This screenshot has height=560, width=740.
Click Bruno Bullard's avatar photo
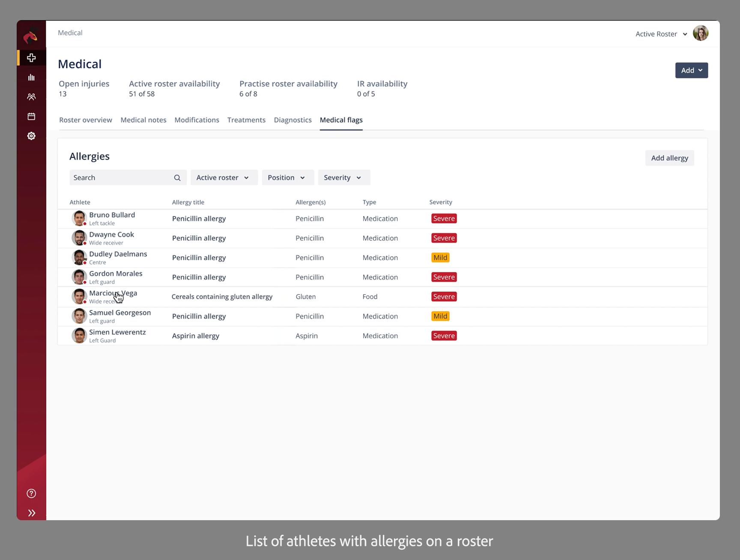tap(79, 218)
